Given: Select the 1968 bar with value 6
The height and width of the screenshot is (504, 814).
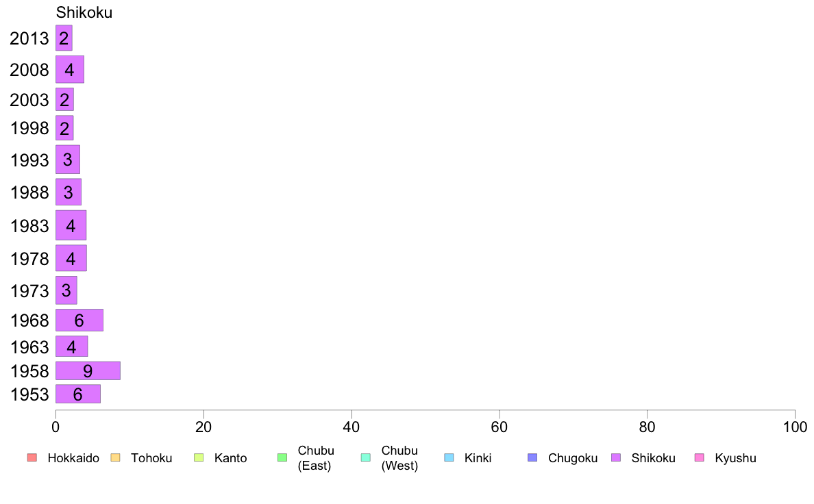Looking at the screenshot, I should pyautogui.click(x=79, y=320).
